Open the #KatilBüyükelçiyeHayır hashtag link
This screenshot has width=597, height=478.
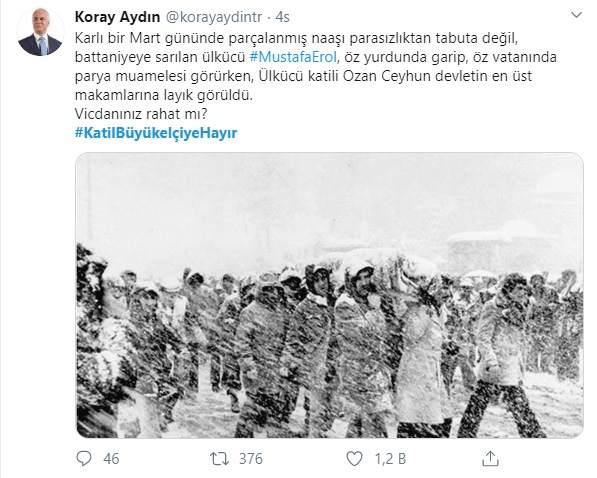[156, 133]
